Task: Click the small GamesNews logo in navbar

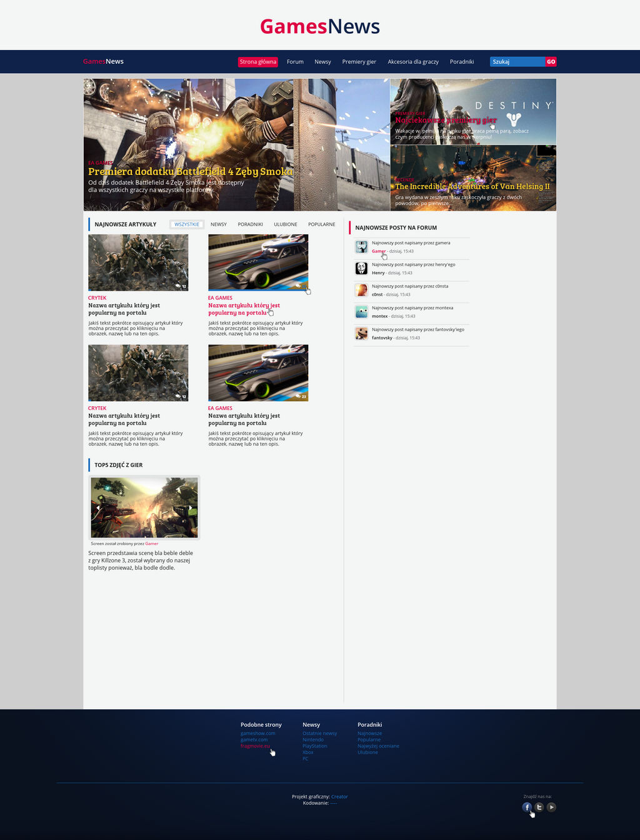Action: pyautogui.click(x=103, y=61)
